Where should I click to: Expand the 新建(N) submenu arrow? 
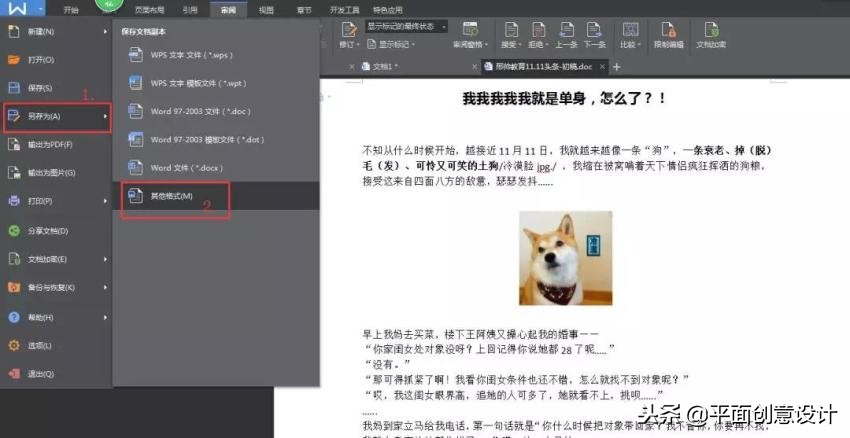pyautogui.click(x=105, y=31)
